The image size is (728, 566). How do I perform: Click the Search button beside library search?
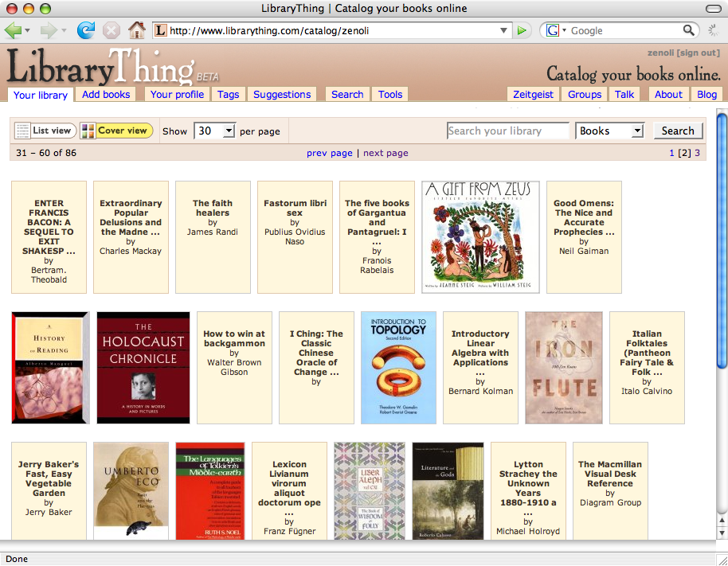click(x=678, y=131)
